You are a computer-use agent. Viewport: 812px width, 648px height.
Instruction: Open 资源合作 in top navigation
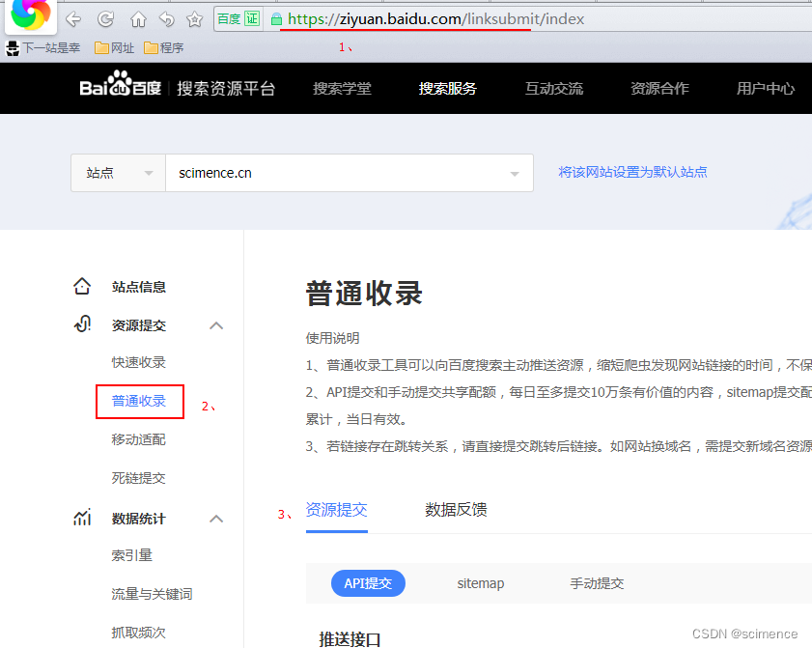(x=659, y=89)
